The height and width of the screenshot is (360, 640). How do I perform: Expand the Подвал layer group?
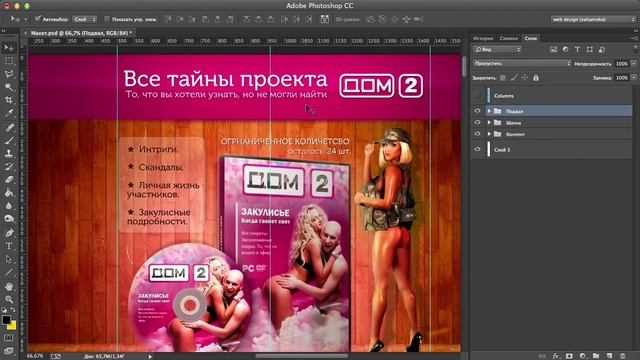[x=489, y=111]
